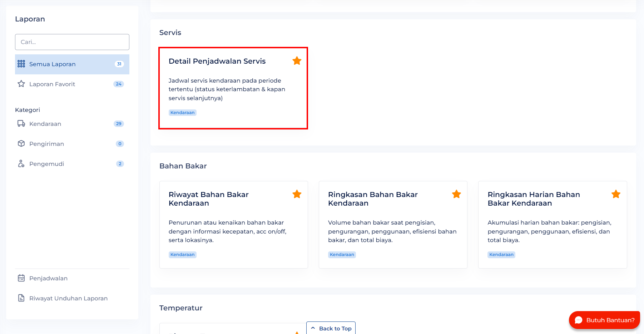Open Detail Penjadwalan Servis report title
644x334 pixels.
tap(217, 61)
